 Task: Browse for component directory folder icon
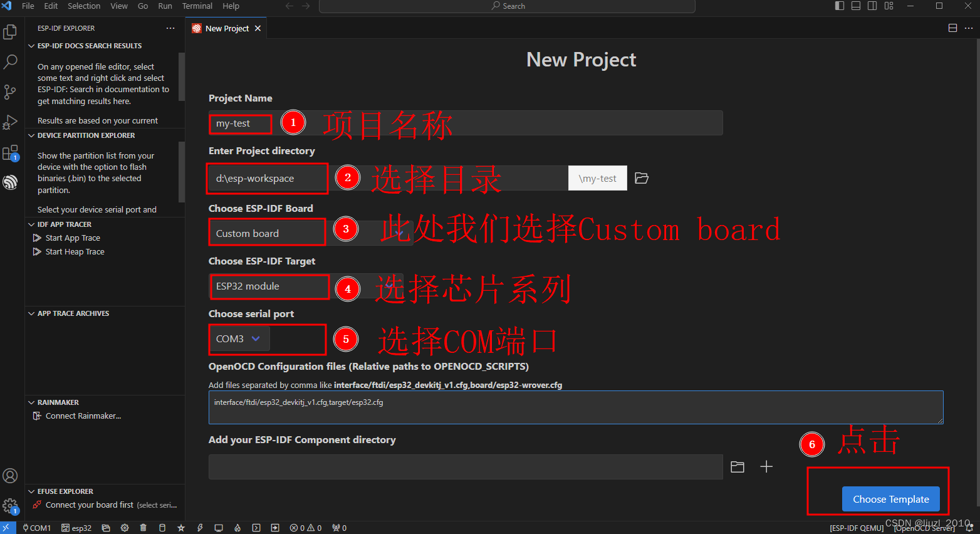738,467
